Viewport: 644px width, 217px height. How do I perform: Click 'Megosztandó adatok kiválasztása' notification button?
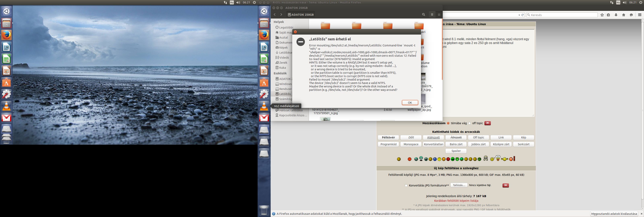tap(614, 214)
